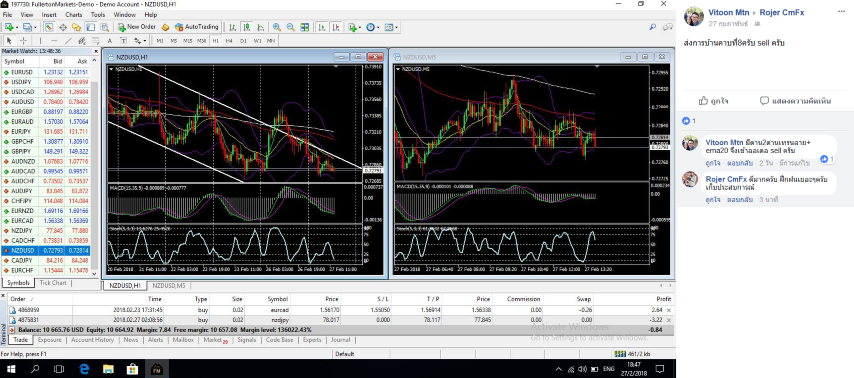The image size is (854, 378).
Task: Toggle the Terminal panel icon
Action: (x=90, y=27)
